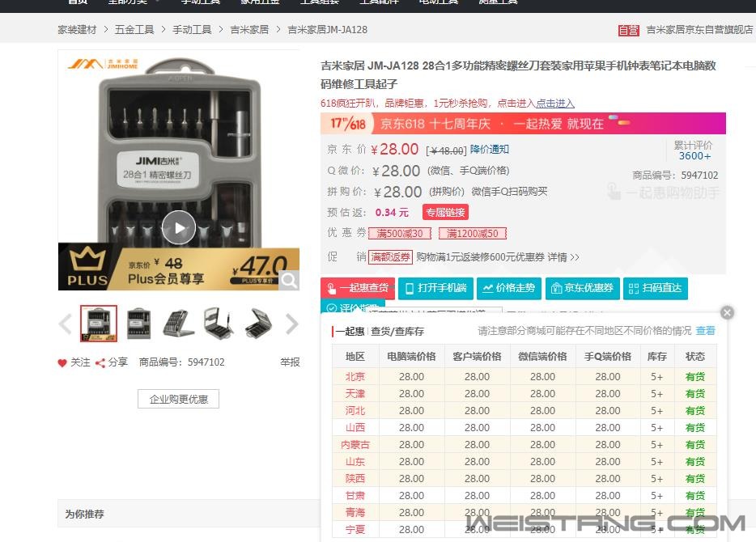The height and width of the screenshot is (542, 756).
Task: Select 北京 in the region column
Action: click(x=355, y=377)
